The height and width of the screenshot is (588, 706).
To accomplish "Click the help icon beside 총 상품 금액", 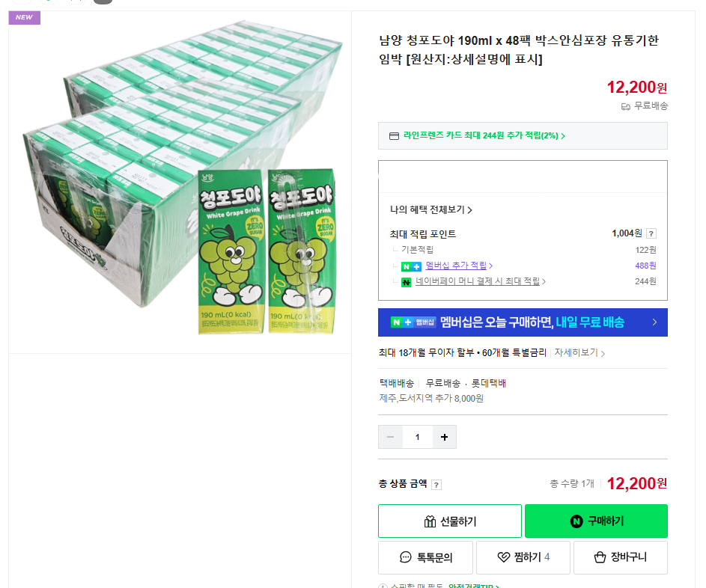I will point(436,485).
